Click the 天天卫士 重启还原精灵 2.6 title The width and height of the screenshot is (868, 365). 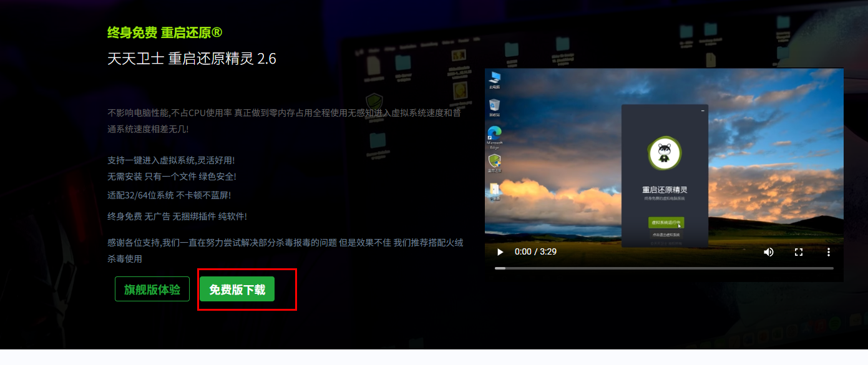coord(192,59)
